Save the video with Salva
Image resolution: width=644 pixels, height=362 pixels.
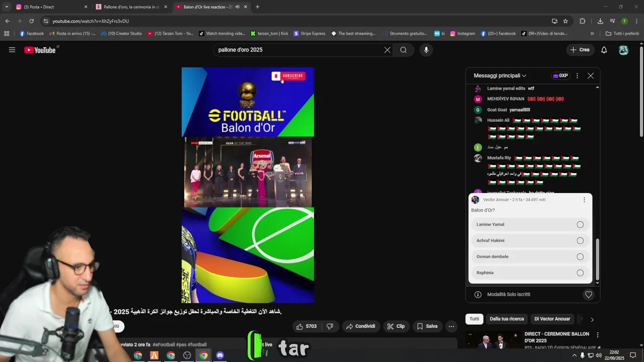427,326
